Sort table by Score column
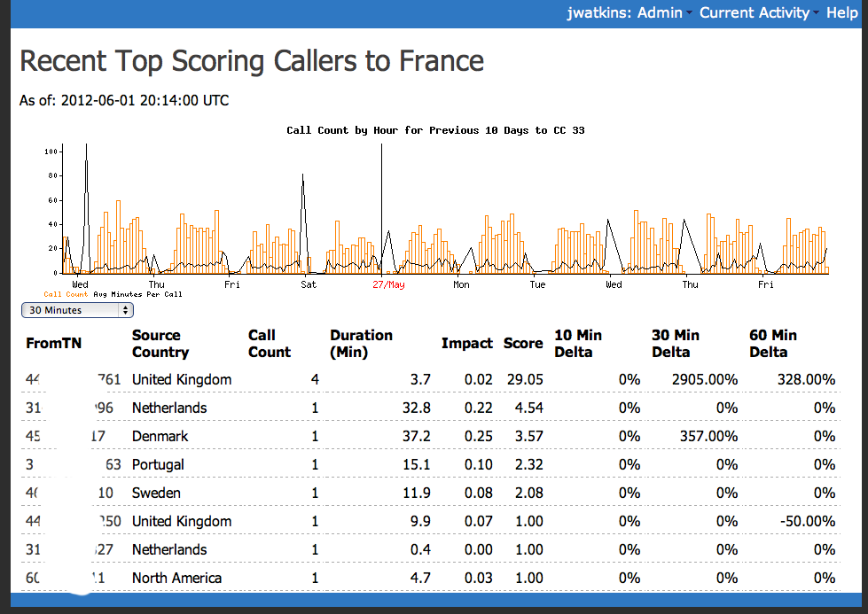The width and height of the screenshot is (868, 614). (x=523, y=344)
